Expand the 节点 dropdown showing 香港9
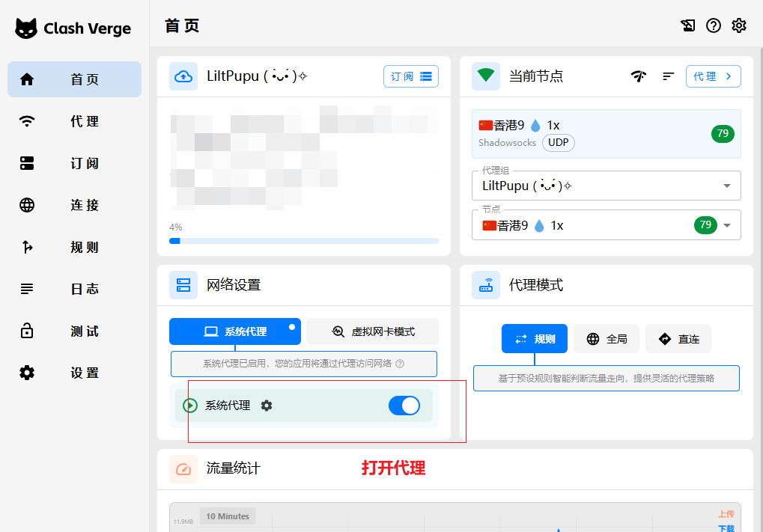 coord(726,225)
